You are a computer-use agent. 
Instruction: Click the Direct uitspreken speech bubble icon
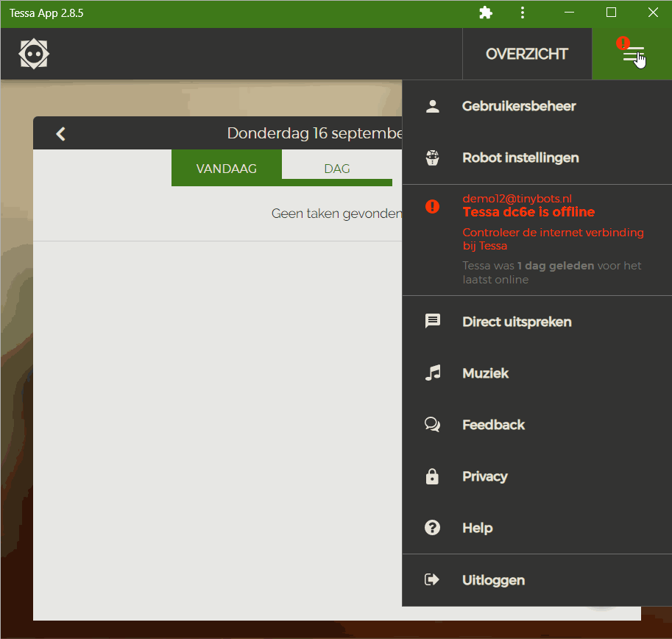tap(433, 321)
